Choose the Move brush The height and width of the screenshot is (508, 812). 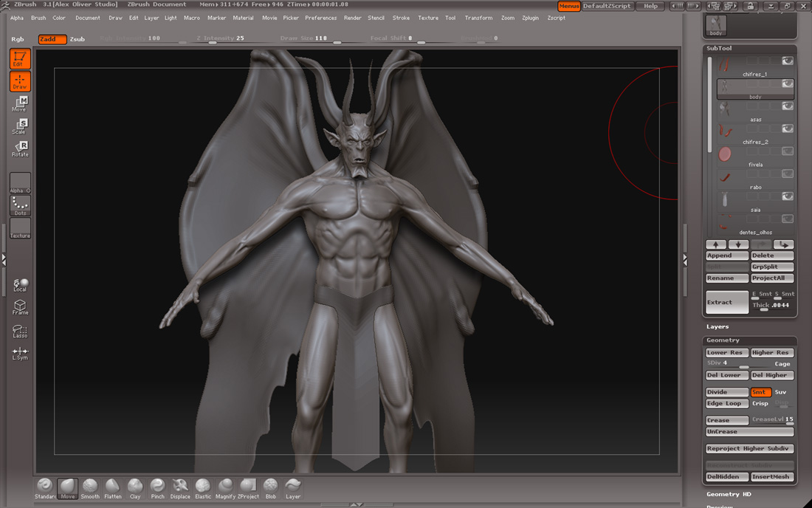(x=67, y=488)
